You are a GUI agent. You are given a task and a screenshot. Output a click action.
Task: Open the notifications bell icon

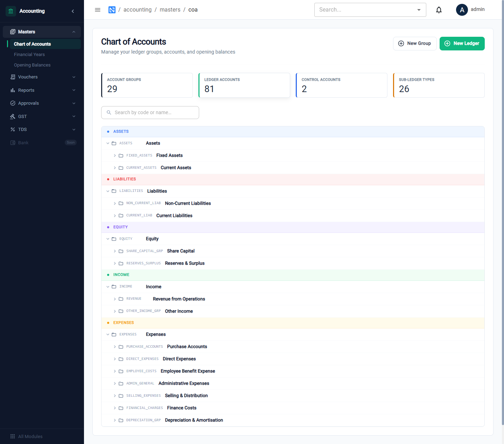[439, 10]
